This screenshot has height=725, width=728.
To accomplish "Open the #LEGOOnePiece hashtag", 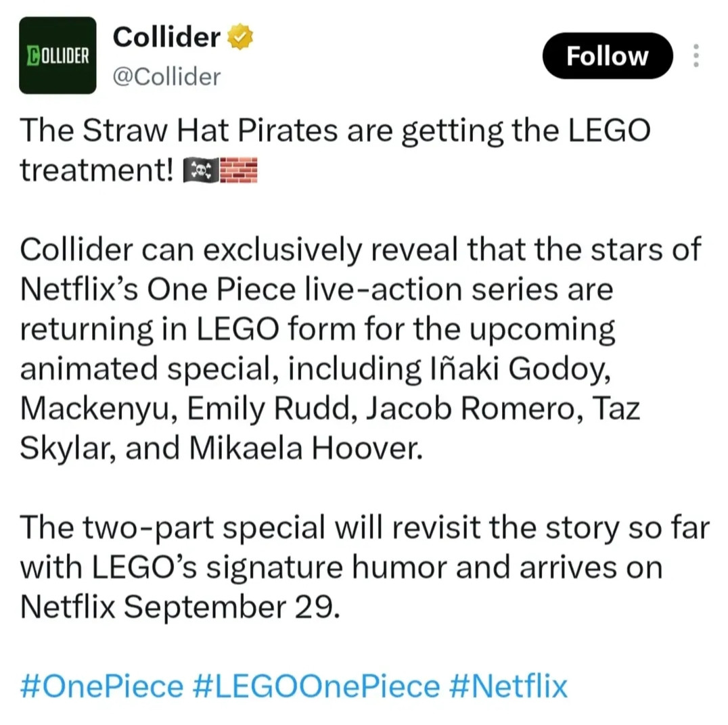I will (x=316, y=686).
